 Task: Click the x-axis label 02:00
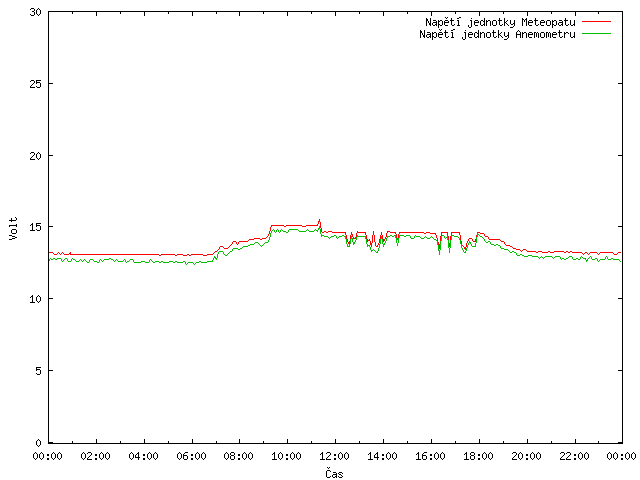click(96, 456)
